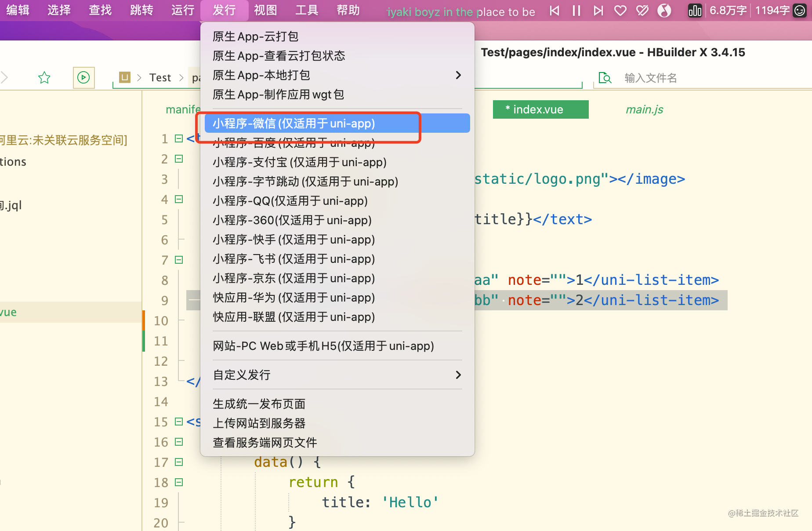Switch to the main.js tab

click(x=644, y=109)
